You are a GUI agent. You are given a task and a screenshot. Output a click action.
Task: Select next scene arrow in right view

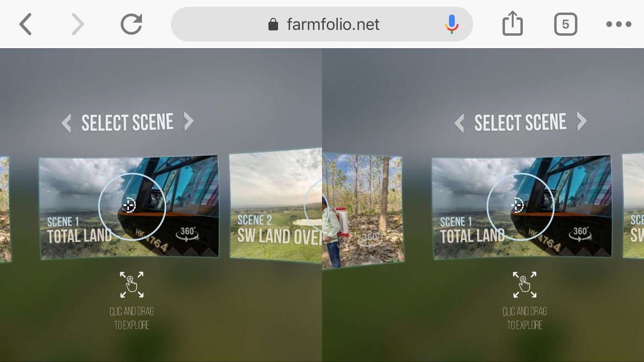[582, 122]
